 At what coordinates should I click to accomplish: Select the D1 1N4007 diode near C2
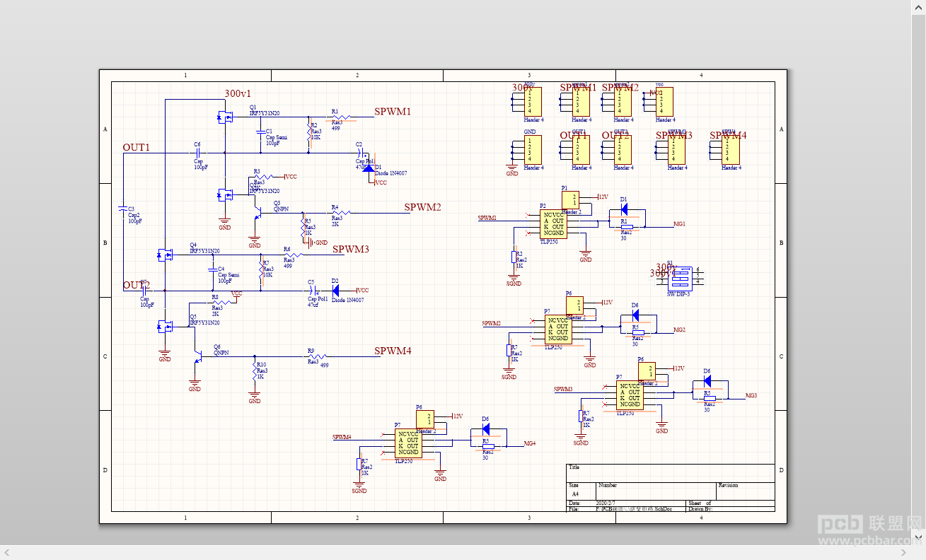[368, 168]
